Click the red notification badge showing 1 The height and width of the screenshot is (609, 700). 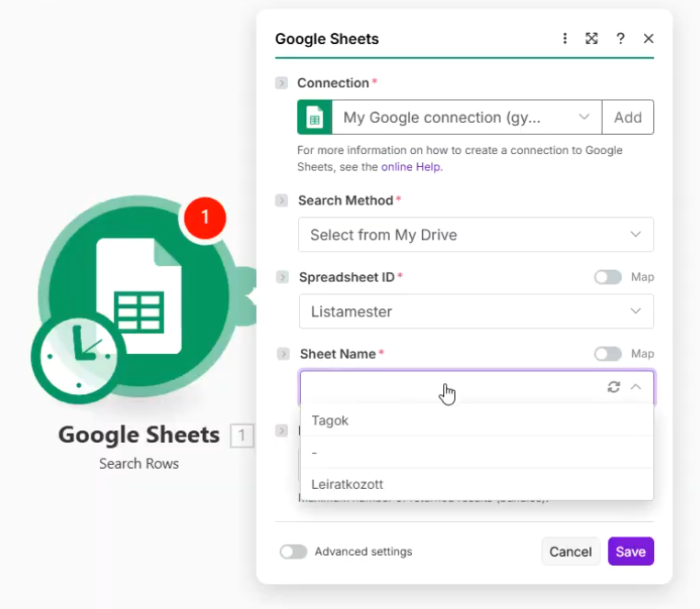tap(205, 217)
